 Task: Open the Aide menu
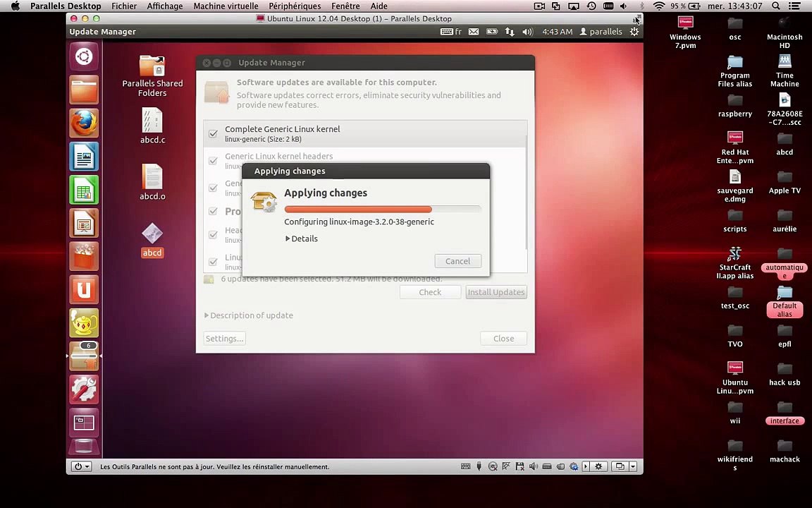379,6
